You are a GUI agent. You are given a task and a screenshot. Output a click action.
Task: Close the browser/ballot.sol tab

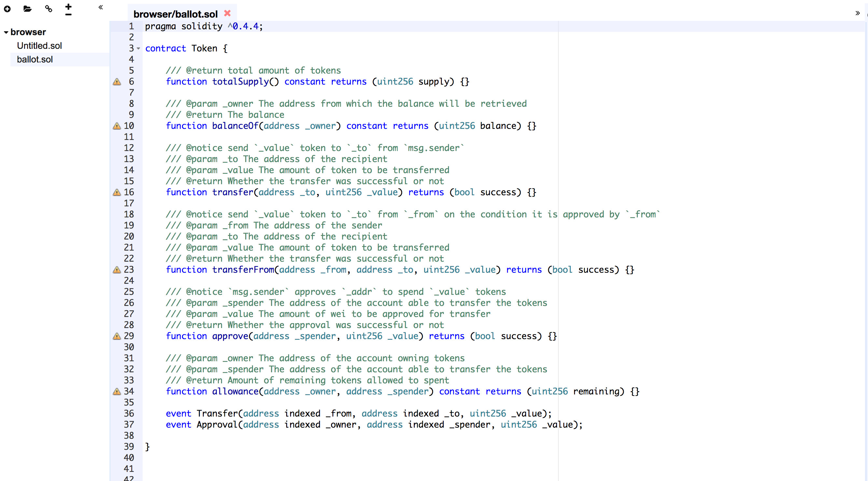228,13
